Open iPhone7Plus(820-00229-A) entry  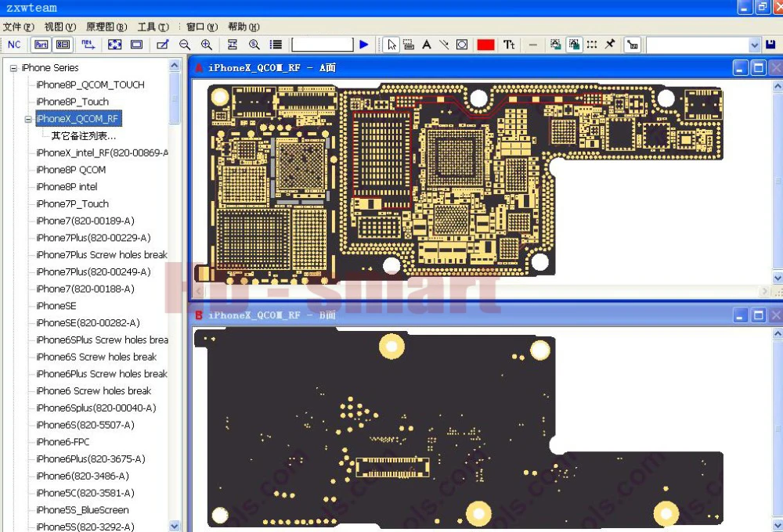[x=93, y=238]
